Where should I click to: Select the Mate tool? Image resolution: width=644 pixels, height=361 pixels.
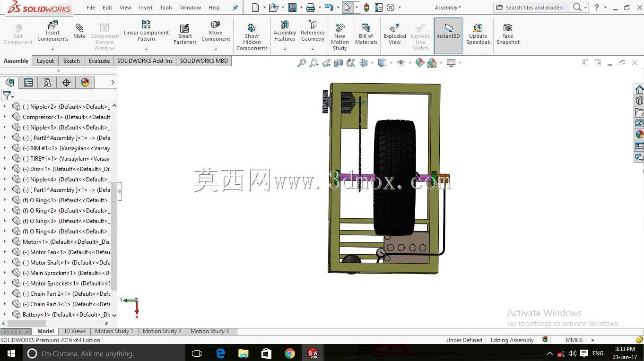(x=79, y=31)
